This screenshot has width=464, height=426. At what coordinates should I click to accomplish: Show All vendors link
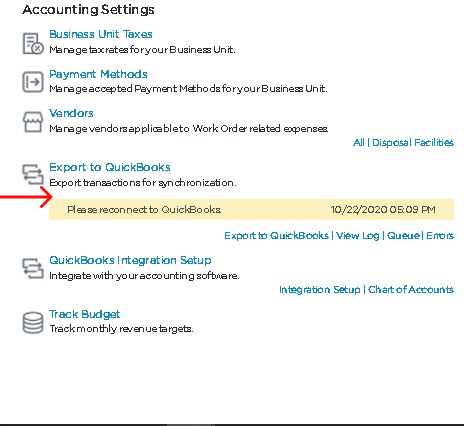pos(359,143)
